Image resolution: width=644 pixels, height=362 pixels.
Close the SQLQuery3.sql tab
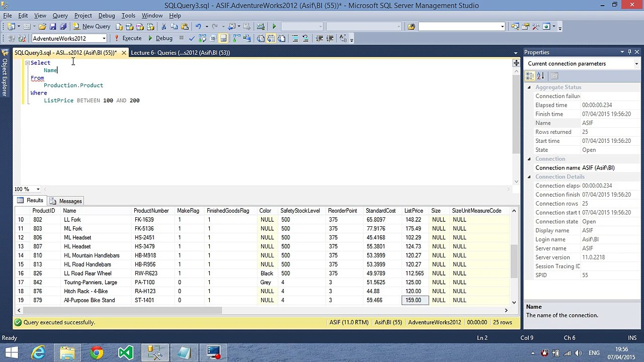[124, 52]
